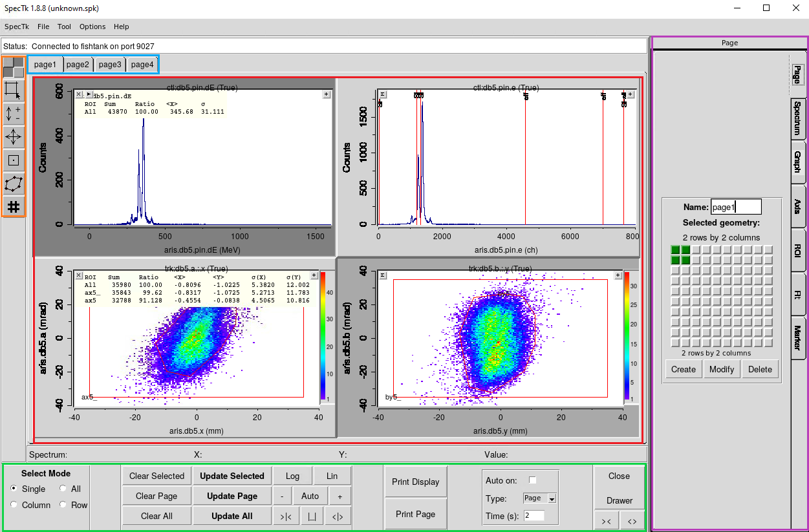Click sigma icon on ctl:db5.pin.e plot
Viewport: 809px width, 532px height.
point(382,94)
